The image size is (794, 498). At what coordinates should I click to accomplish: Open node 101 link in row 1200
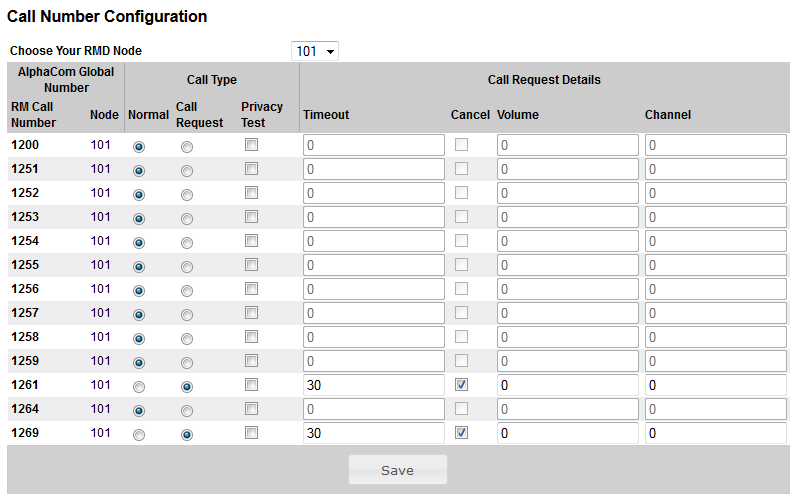[101, 145]
